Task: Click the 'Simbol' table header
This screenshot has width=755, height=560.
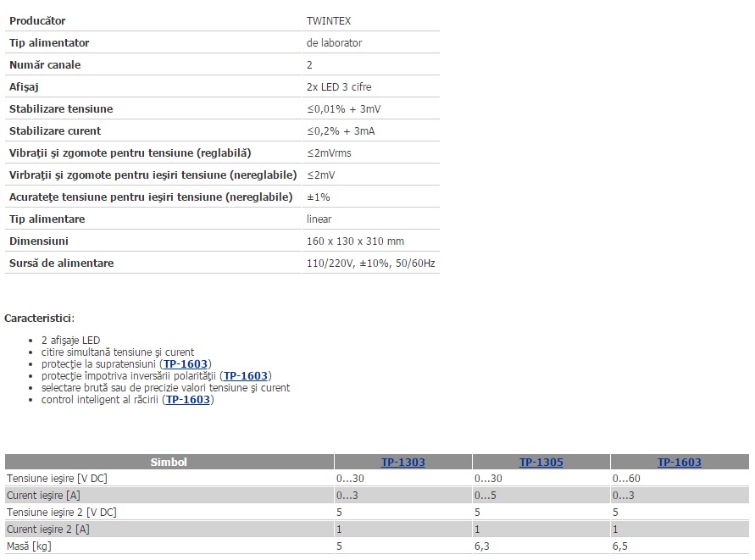Action: [x=169, y=463]
